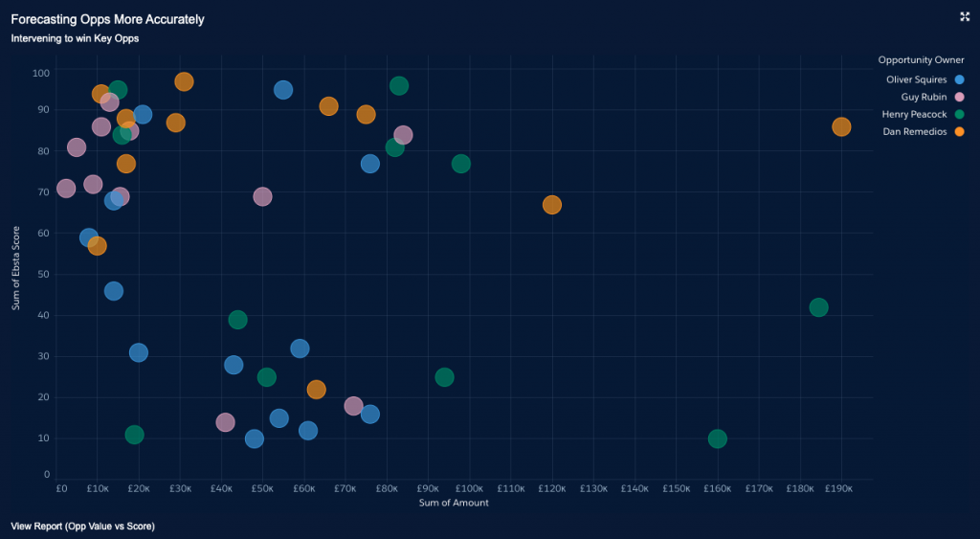Click the Forecasting Opps More Accurately title

(107, 19)
